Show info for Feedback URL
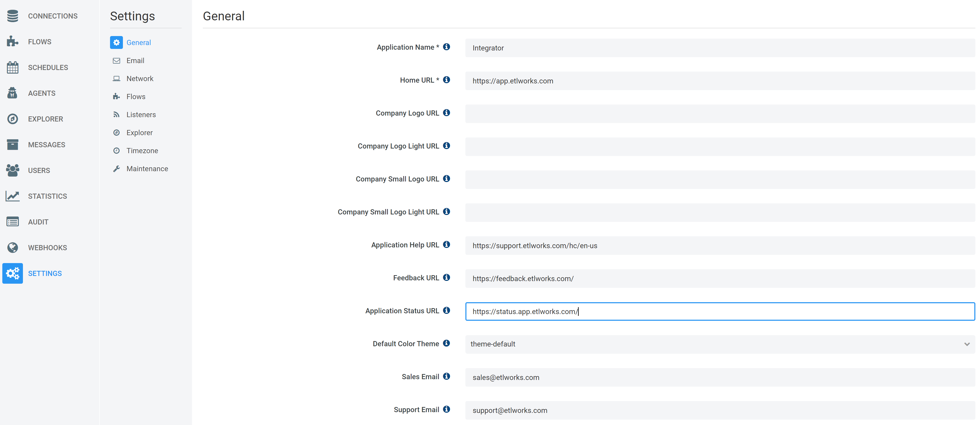 point(447,277)
